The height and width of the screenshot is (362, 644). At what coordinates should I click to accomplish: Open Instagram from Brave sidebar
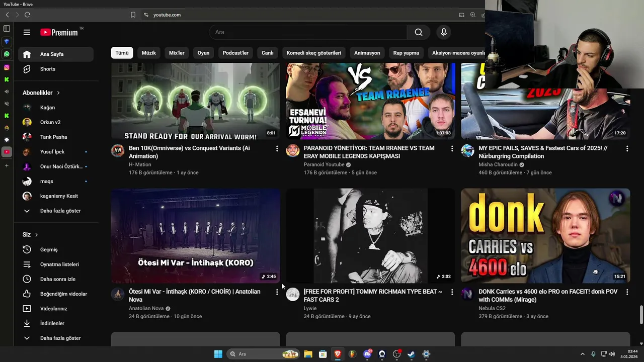[7, 67]
